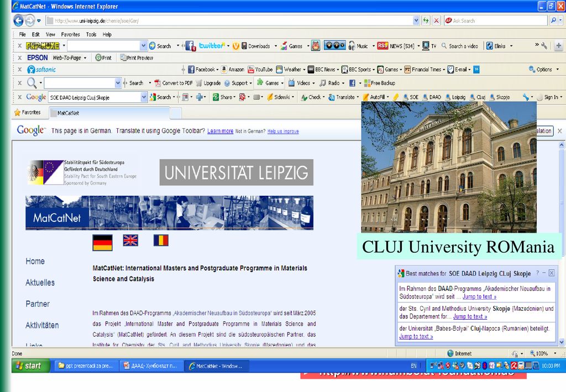
Task: Click the Help us improve link
Action: (283, 132)
